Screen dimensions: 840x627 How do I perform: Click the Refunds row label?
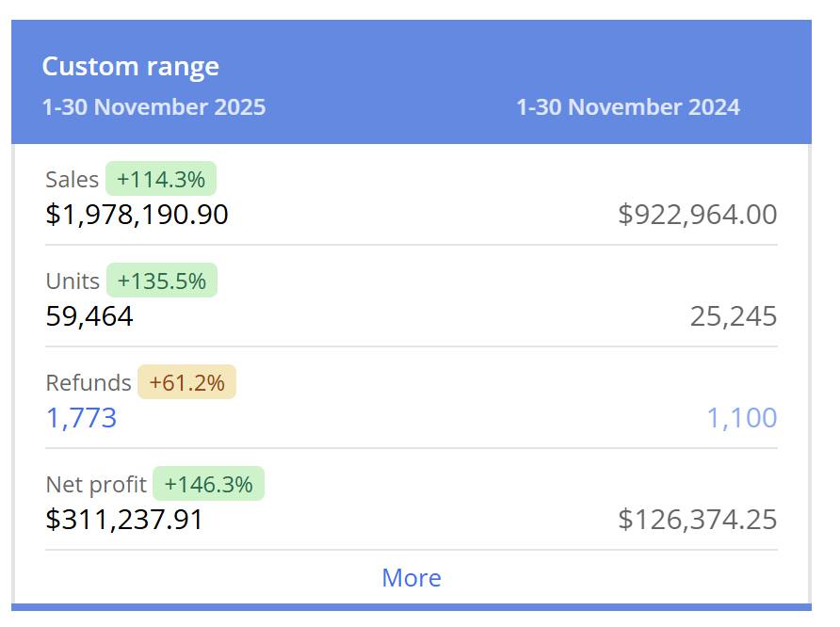click(x=89, y=382)
